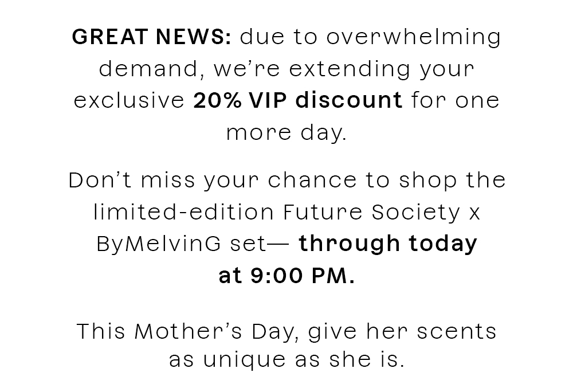This screenshot has height=392, width=573.
Task: Click the words 'Don't miss' at paragraph start
Action: [132, 180]
